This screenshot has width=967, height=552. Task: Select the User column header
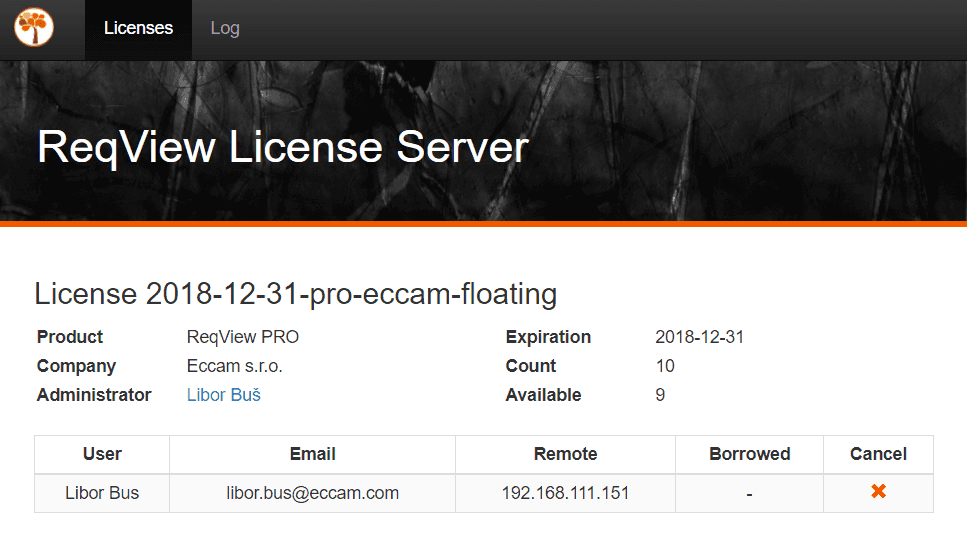point(102,454)
